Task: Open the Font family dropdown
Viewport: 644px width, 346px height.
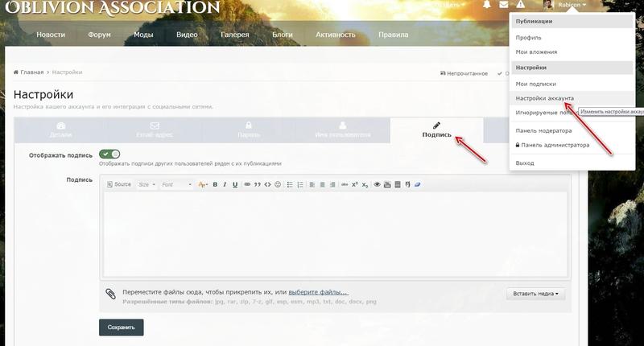Action: click(x=176, y=184)
